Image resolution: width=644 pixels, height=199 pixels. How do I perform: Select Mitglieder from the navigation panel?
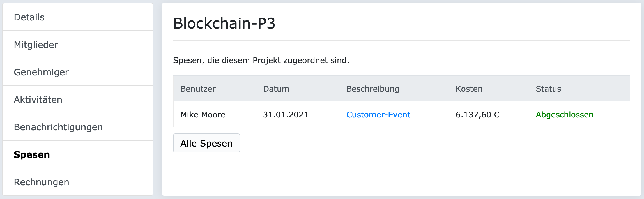[36, 45]
